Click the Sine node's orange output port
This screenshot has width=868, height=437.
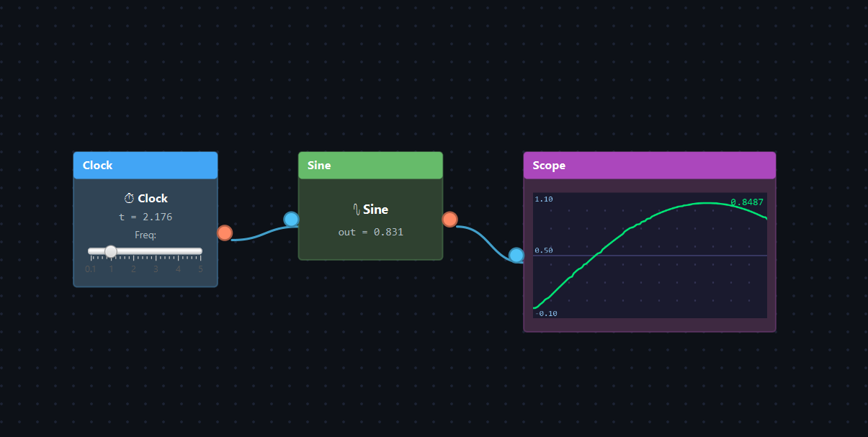[x=450, y=219]
